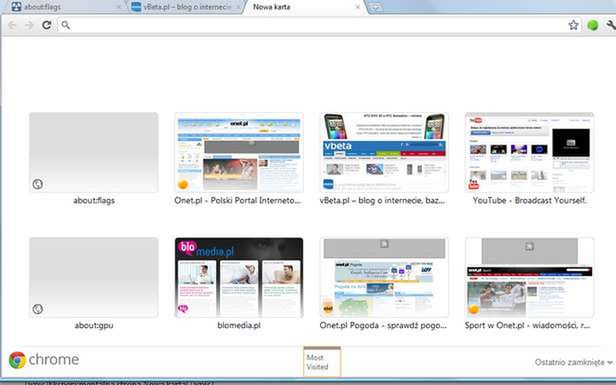This screenshot has height=385, width=616.
Task: Open the green extension icon in the toolbar
Action: pos(592,26)
